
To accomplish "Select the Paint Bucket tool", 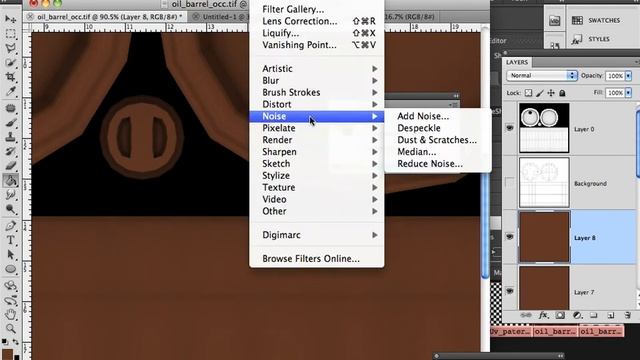I will [11, 180].
